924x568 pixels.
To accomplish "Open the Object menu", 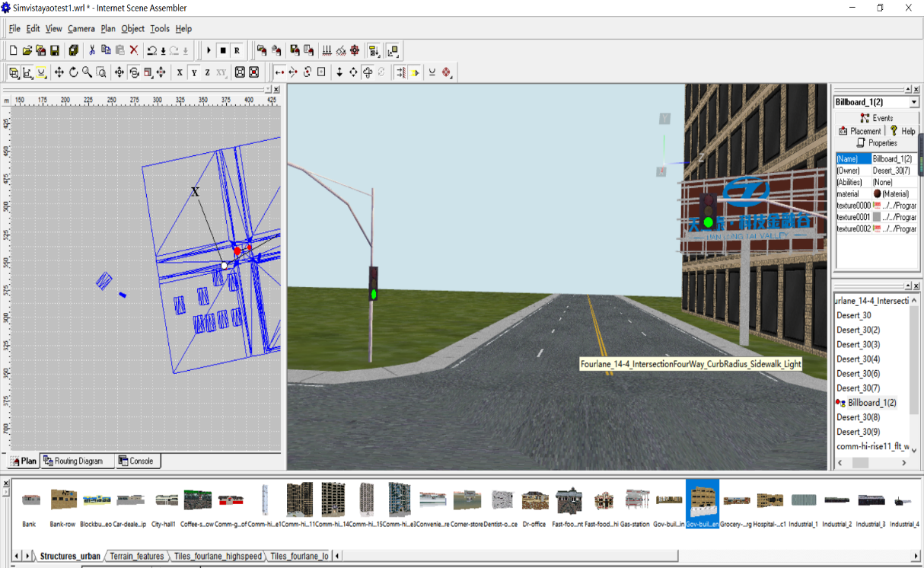I will point(132,29).
